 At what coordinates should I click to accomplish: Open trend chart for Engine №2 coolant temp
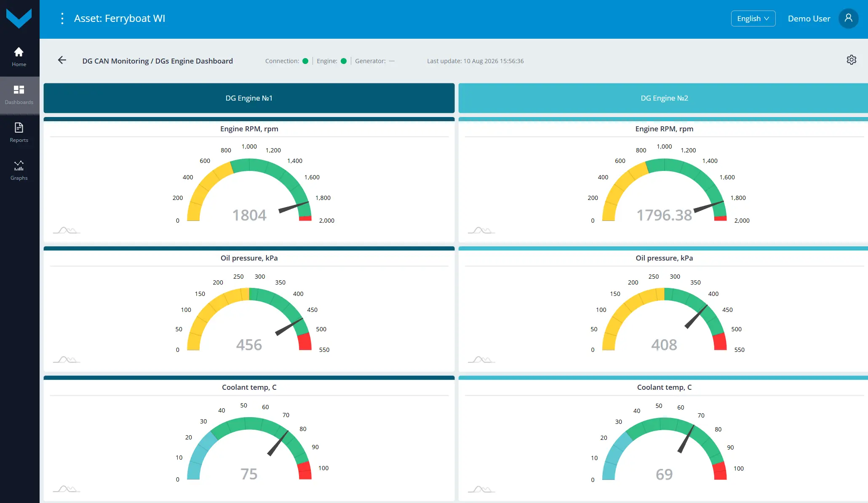click(x=481, y=489)
